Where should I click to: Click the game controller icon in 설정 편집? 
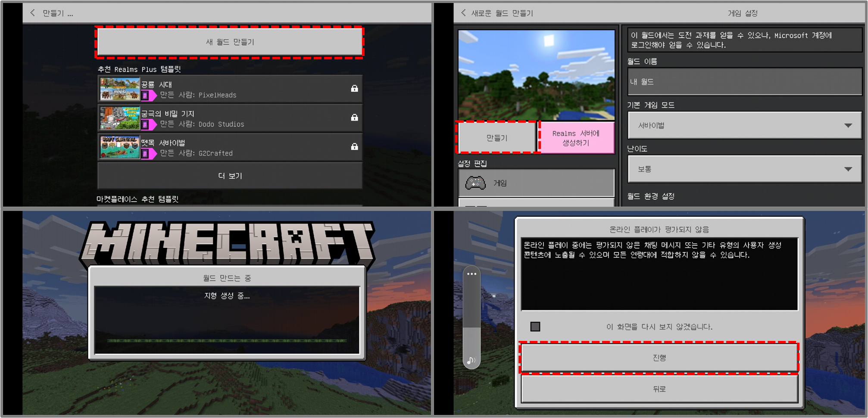coord(475,183)
